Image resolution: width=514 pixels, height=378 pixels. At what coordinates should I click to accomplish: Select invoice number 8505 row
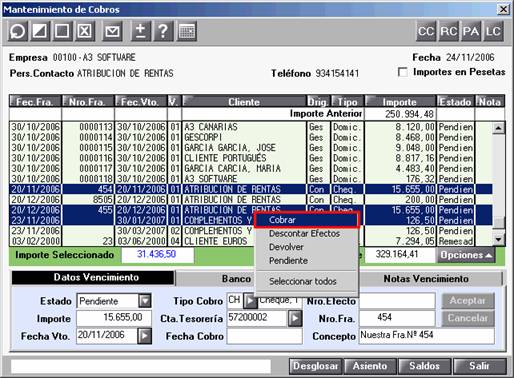pos(251,199)
